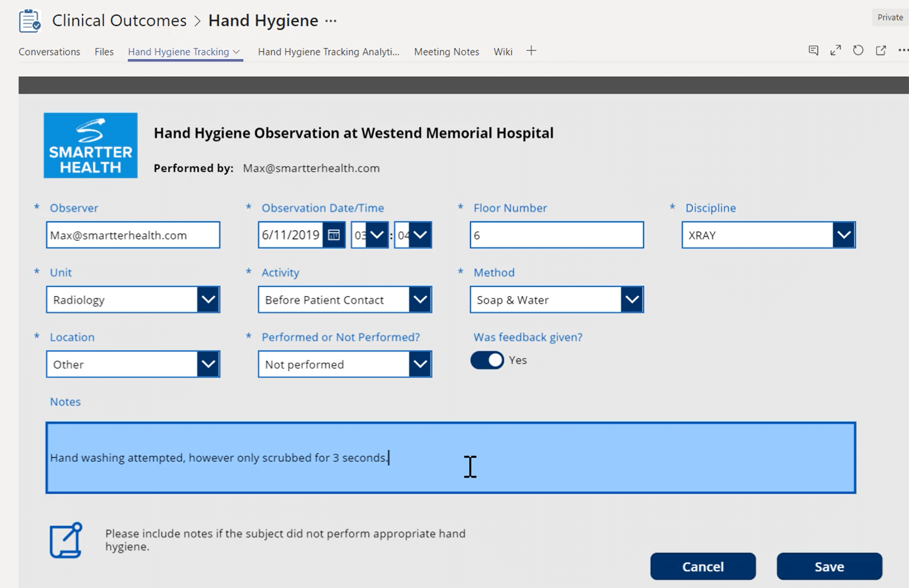Click the Clinical Outcomes team clipboard icon
Screen dimensions: 909x588
tap(30, 21)
